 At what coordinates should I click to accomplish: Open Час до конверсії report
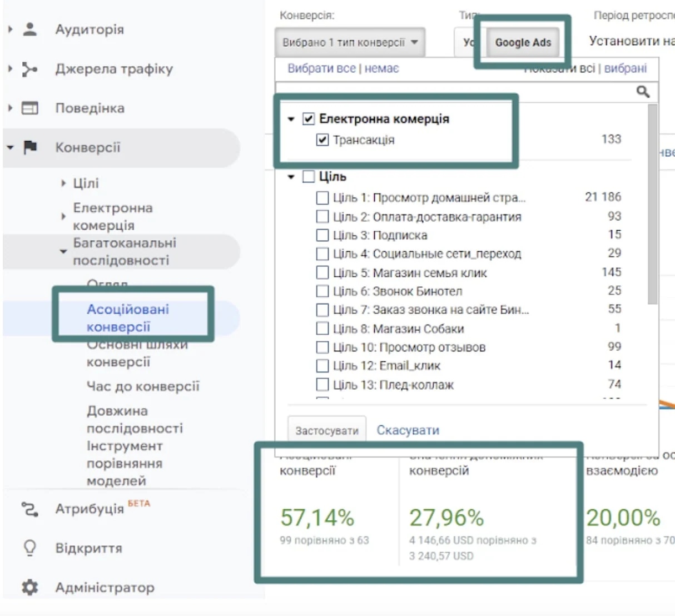[x=143, y=386]
